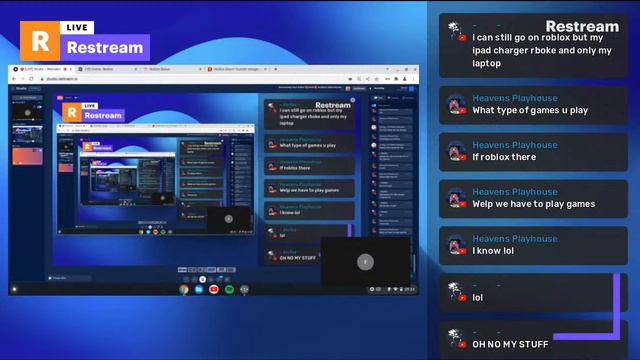Go back using browser back arrow

(14, 79)
